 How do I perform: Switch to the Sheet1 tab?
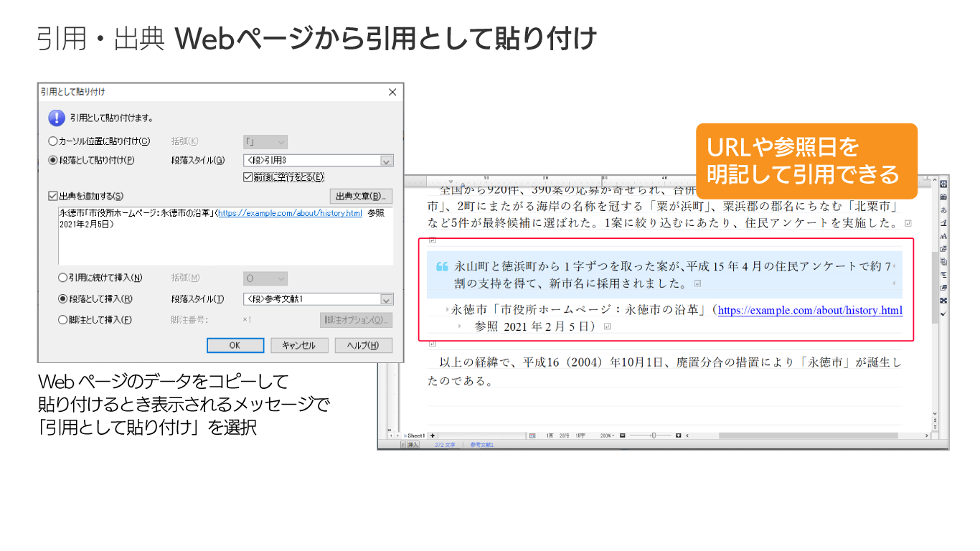[415, 435]
